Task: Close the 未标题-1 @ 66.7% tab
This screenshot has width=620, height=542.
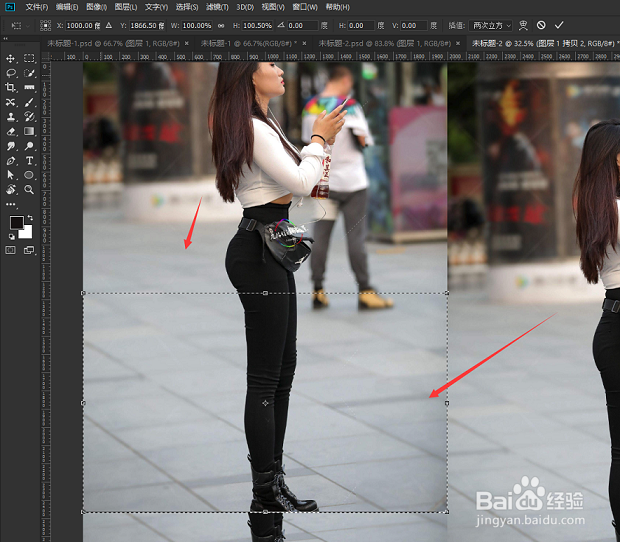Action: click(x=304, y=43)
